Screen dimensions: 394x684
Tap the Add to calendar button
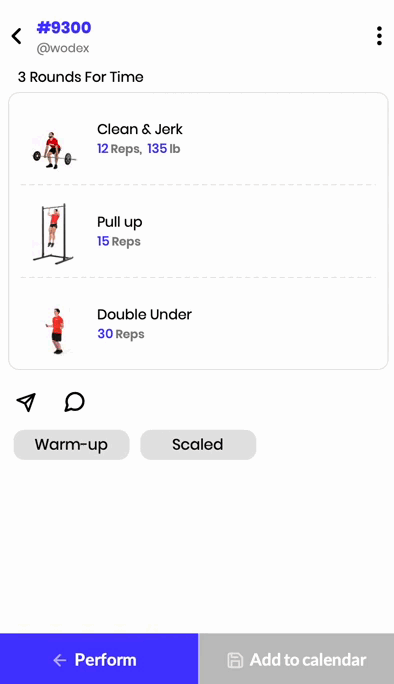pos(296,659)
